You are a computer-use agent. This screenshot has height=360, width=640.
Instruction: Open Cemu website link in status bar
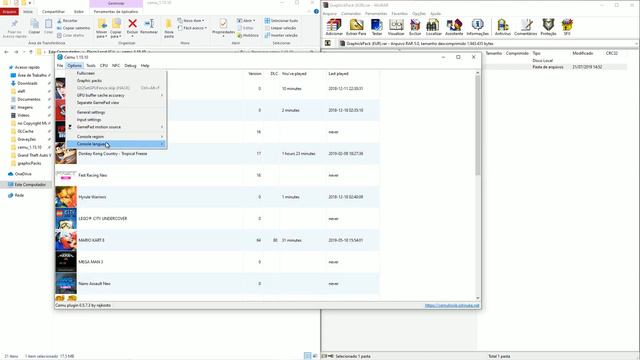(452, 305)
